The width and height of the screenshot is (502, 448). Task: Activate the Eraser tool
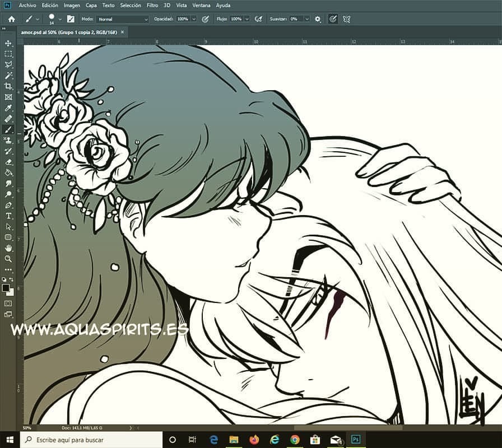click(x=8, y=162)
